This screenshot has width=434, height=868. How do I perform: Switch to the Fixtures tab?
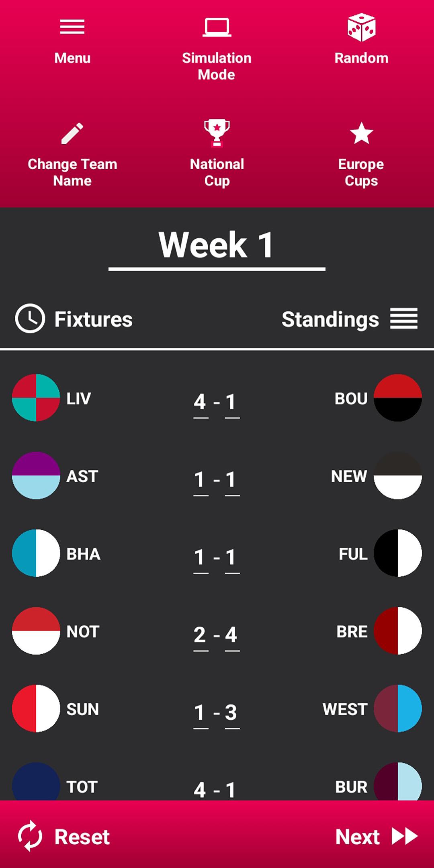coord(93,319)
